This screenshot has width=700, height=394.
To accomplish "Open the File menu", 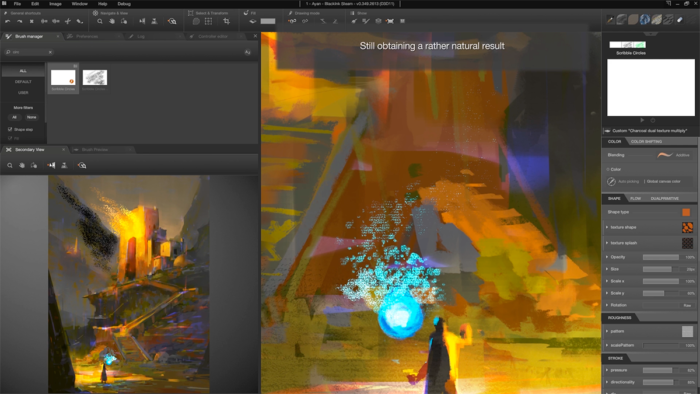I will tap(17, 4).
